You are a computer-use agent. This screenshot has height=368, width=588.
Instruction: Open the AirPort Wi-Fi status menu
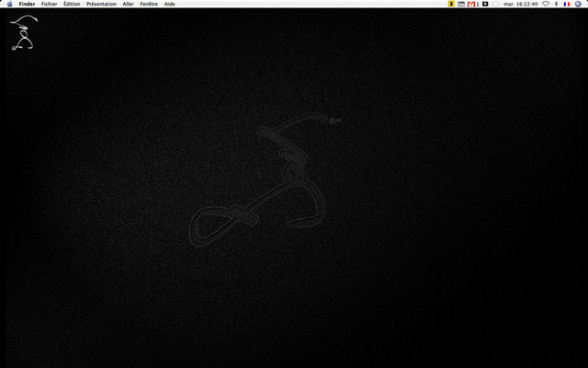click(x=546, y=4)
